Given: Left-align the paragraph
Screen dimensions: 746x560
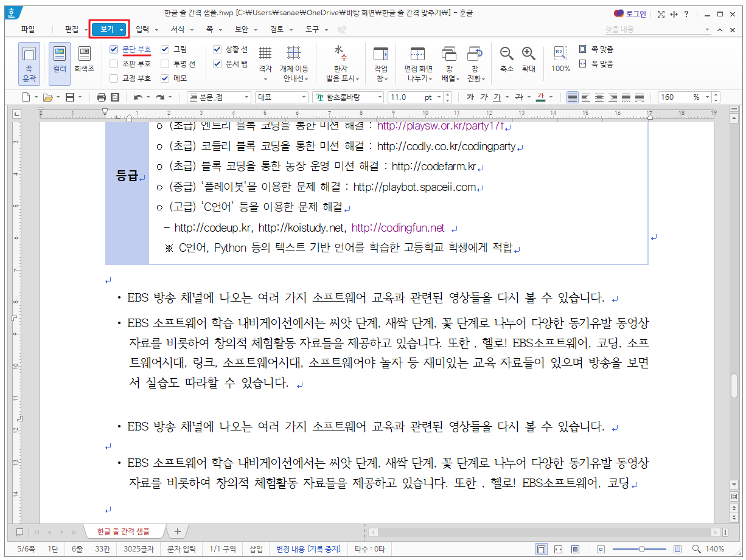Looking at the screenshot, I should tap(586, 97).
